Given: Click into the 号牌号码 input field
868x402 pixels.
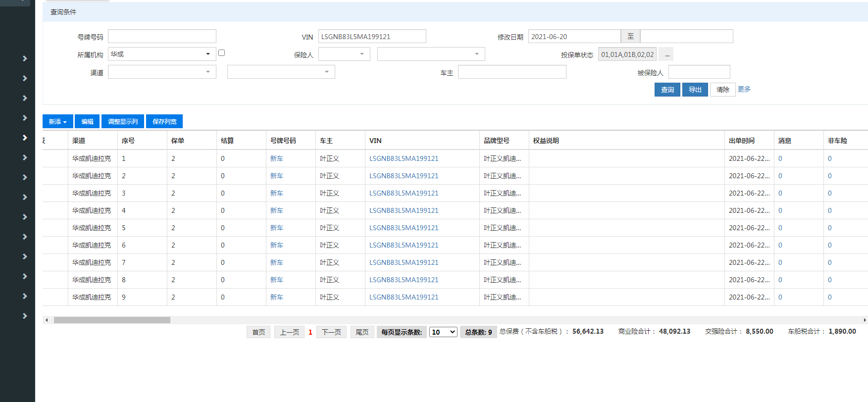Looking at the screenshot, I should (x=162, y=37).
